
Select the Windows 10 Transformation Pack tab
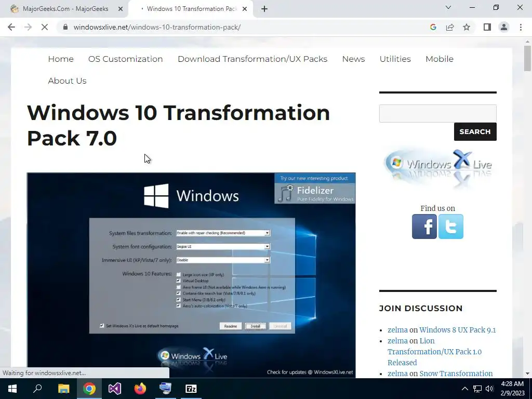[x=191, y=9]
